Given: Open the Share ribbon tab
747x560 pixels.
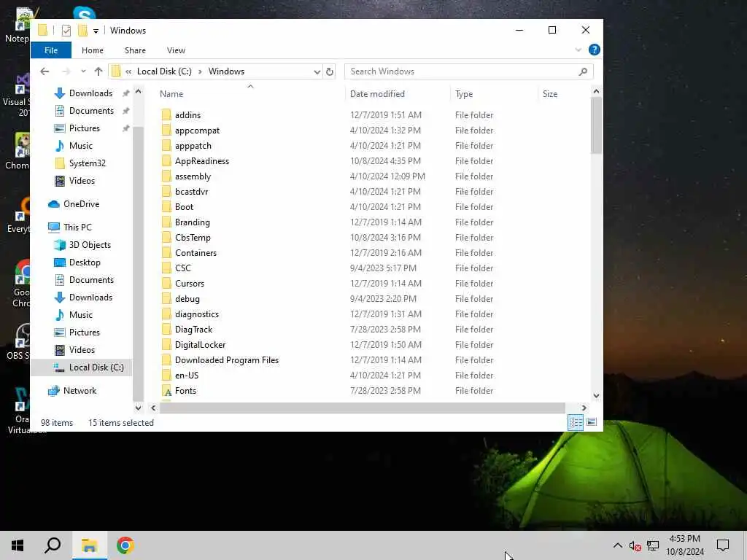Looking at the screenshot, I should 135,50.
